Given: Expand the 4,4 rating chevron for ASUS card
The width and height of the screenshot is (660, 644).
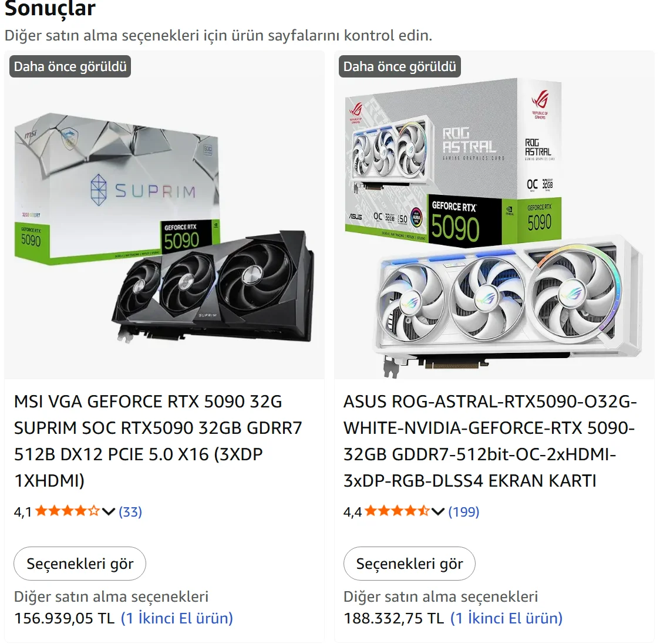Looking at the screenshot, I should point(438,512).
